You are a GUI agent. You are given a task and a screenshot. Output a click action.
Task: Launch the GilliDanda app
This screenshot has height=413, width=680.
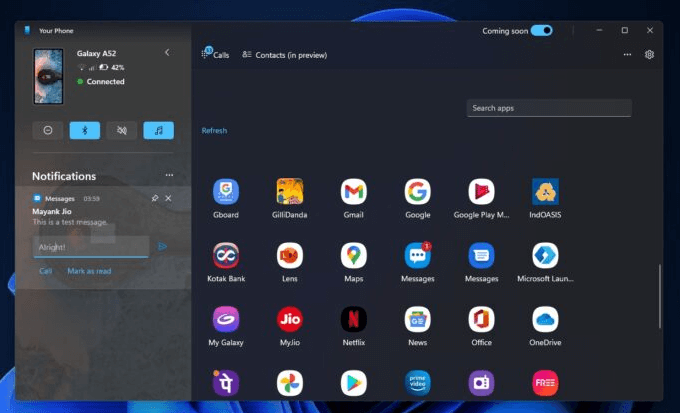290,191
